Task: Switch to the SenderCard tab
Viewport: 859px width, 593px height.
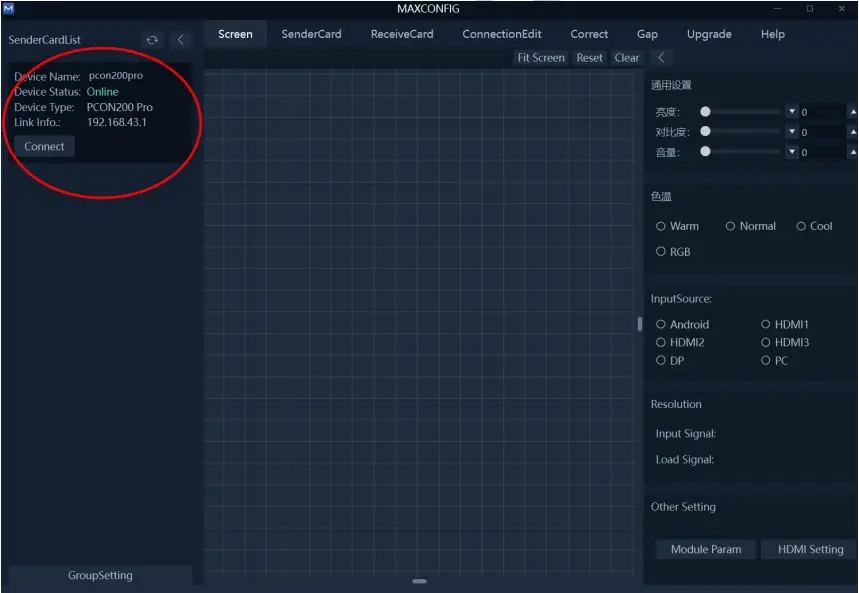Action: (311, 34)
